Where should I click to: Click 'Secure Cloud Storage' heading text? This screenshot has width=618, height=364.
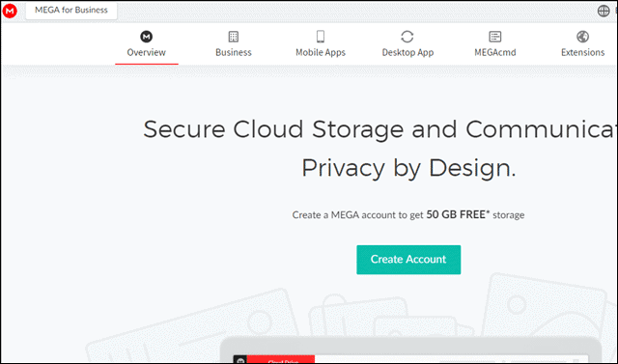tap(273, 130)
